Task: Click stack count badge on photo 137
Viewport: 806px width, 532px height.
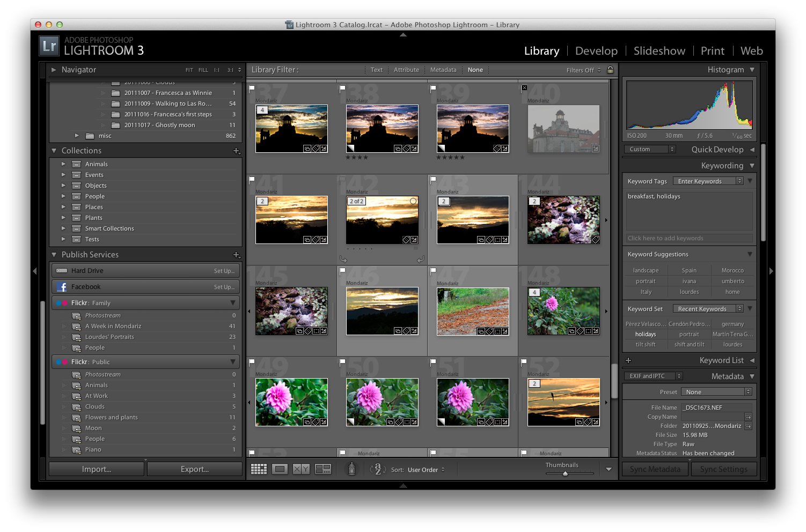Action: point(262,110)
